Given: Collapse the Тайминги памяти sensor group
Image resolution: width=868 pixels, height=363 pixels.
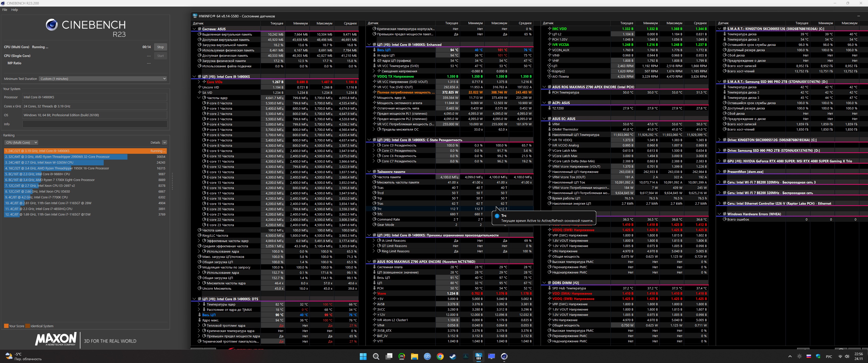Looking at the screenshot, I should [x=369, y=172].
